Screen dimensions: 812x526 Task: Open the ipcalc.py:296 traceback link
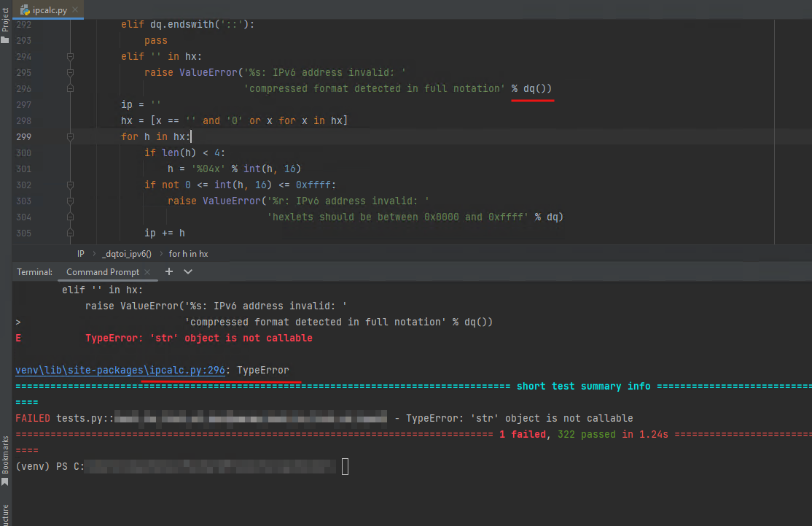tap(120, 370)
